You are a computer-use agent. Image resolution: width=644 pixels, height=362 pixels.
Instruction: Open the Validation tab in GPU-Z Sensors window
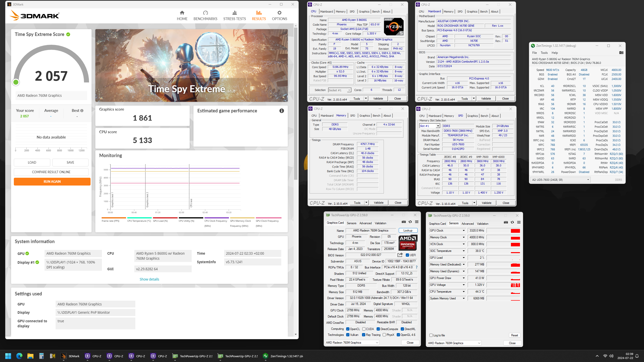pyautogui.click(x=482, y=223)
